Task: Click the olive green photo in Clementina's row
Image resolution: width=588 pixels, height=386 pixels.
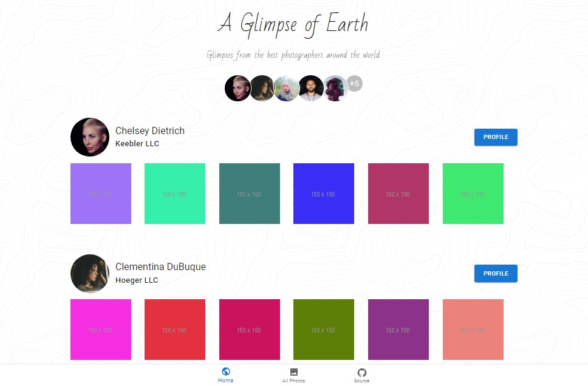Action: 324,330
